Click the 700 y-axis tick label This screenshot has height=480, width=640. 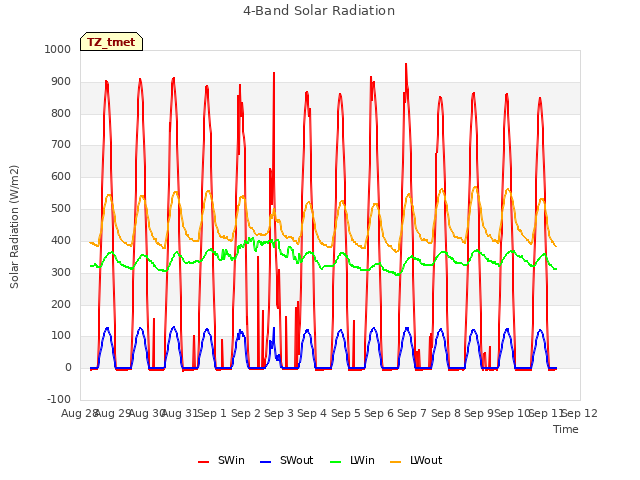61,144
